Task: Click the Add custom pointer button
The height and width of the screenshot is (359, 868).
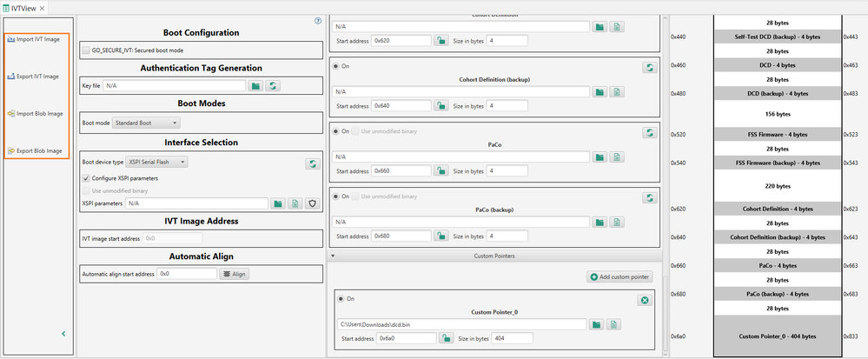Action: click(620, 276)
